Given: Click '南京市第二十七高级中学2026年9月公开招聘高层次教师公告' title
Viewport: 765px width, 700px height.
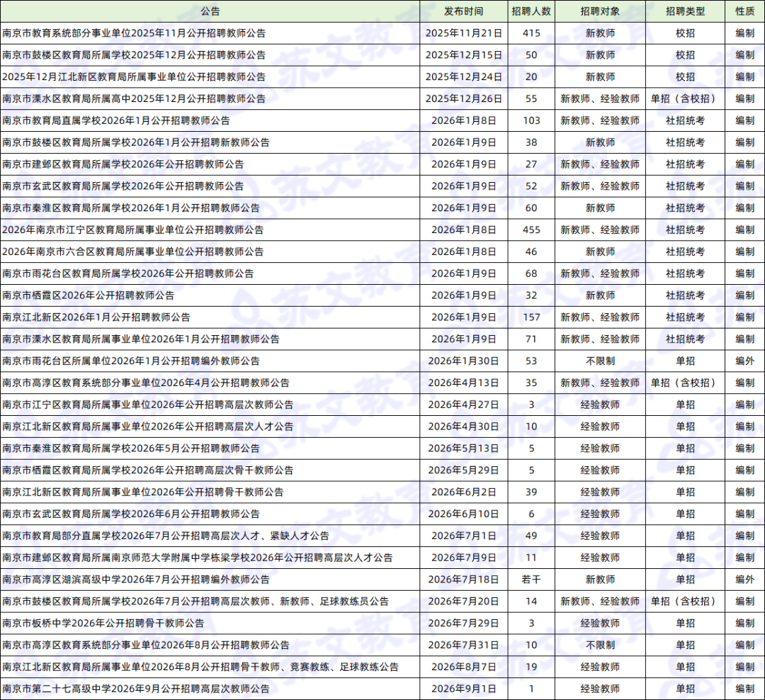Looking at the screenshot, I should [x=136, y=689].
